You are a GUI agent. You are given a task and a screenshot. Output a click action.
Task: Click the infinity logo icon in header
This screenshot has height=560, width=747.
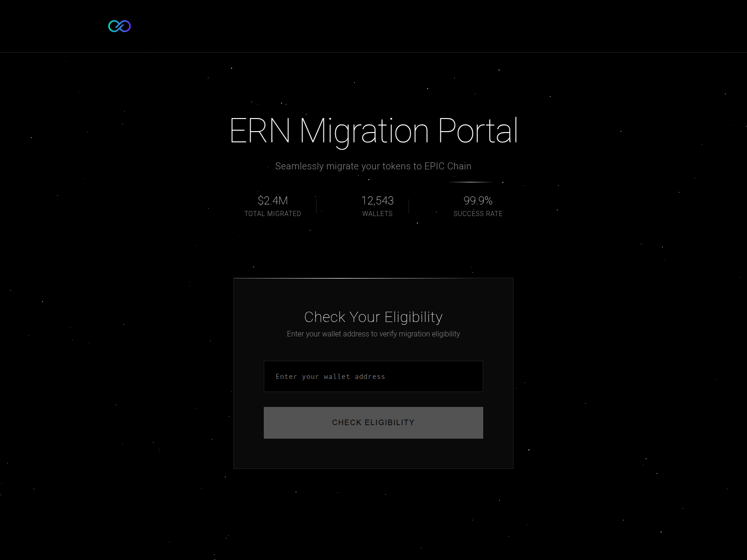coord(120,26)
